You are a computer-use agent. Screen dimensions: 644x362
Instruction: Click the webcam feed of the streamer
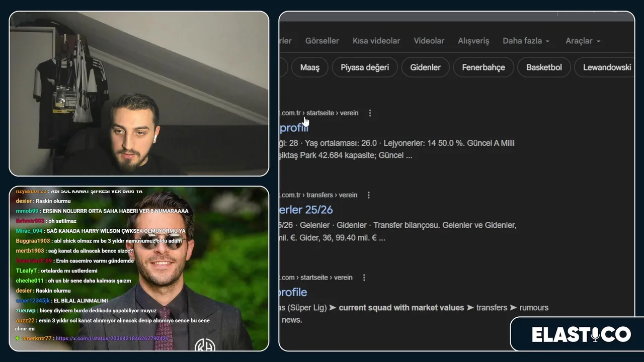coord(139,94)
